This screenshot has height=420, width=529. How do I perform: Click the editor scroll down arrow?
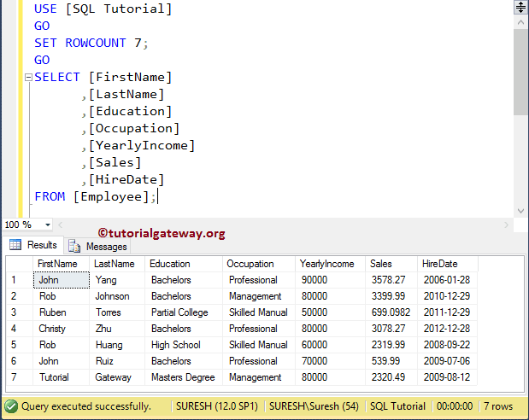click(520, 211)
